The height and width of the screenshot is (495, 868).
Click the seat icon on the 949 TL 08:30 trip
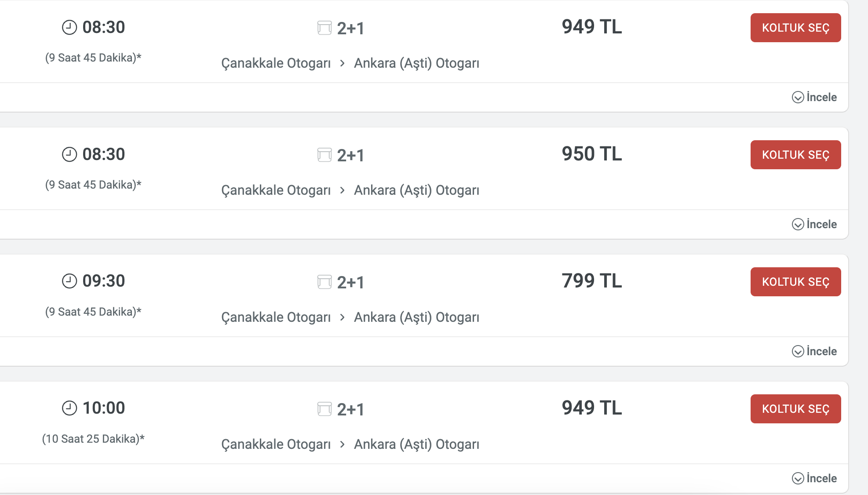coord(325,28)
